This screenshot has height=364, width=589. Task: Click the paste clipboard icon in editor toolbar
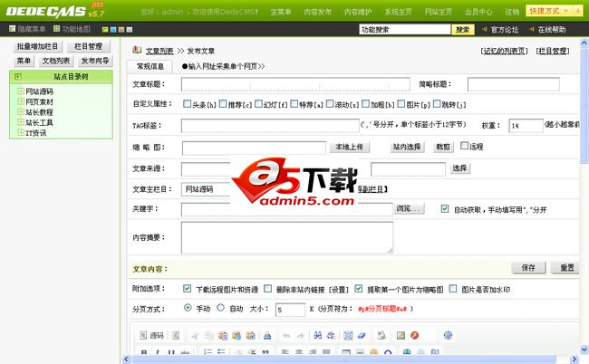coord(223,336)
